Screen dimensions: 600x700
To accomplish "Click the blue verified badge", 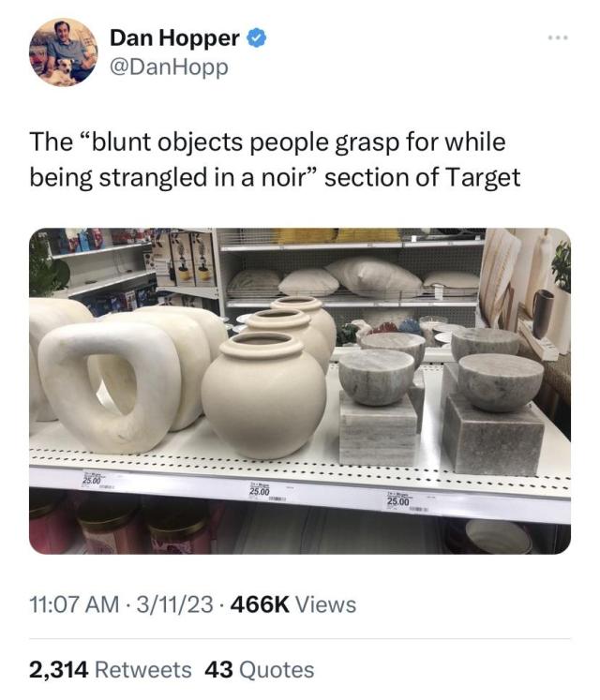I will point(257,37).
